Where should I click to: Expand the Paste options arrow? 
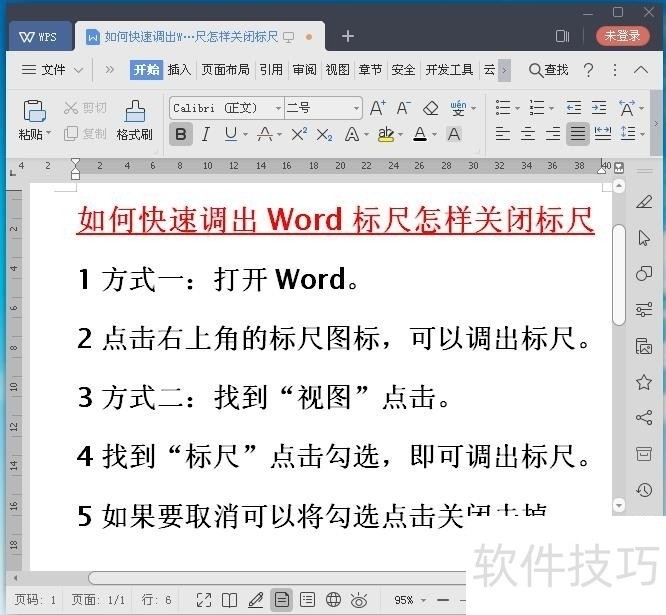pyautogui.click(x=48, y=133)
